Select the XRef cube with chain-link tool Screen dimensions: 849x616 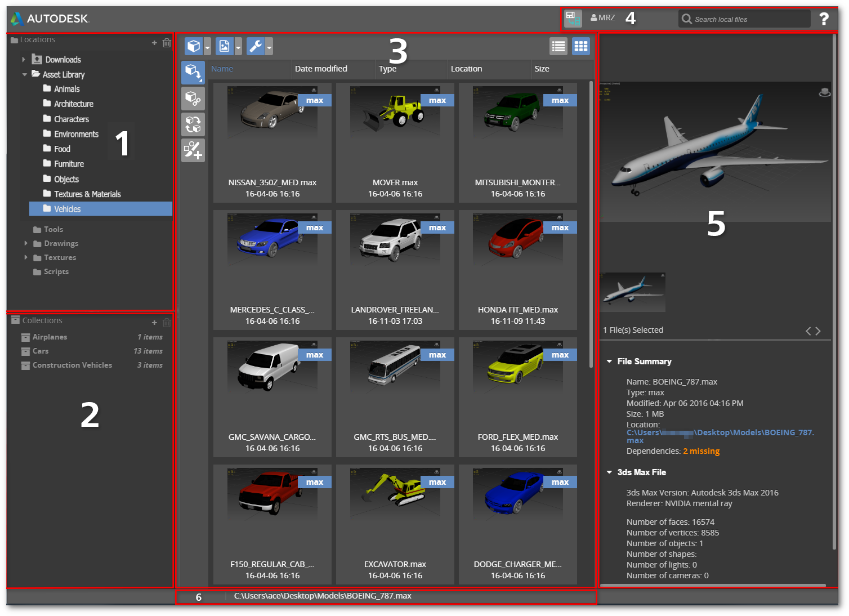(x=193, y=99)
